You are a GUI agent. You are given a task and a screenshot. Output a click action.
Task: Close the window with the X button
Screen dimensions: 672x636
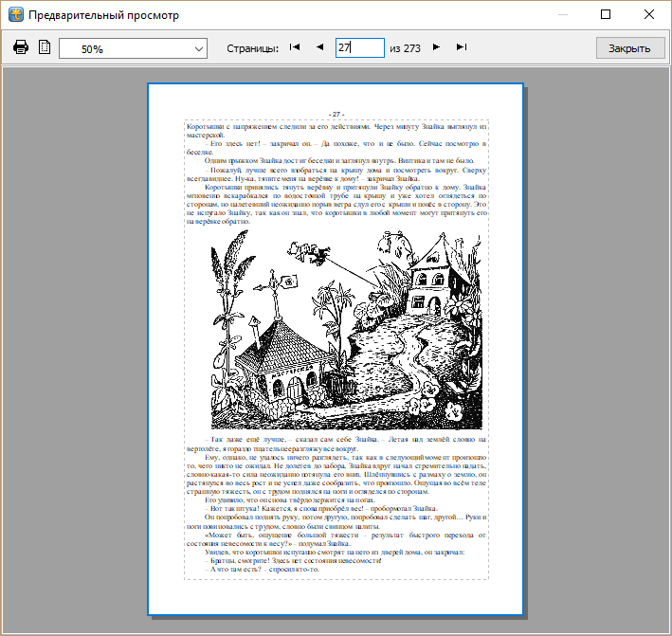tap(649, 15)
